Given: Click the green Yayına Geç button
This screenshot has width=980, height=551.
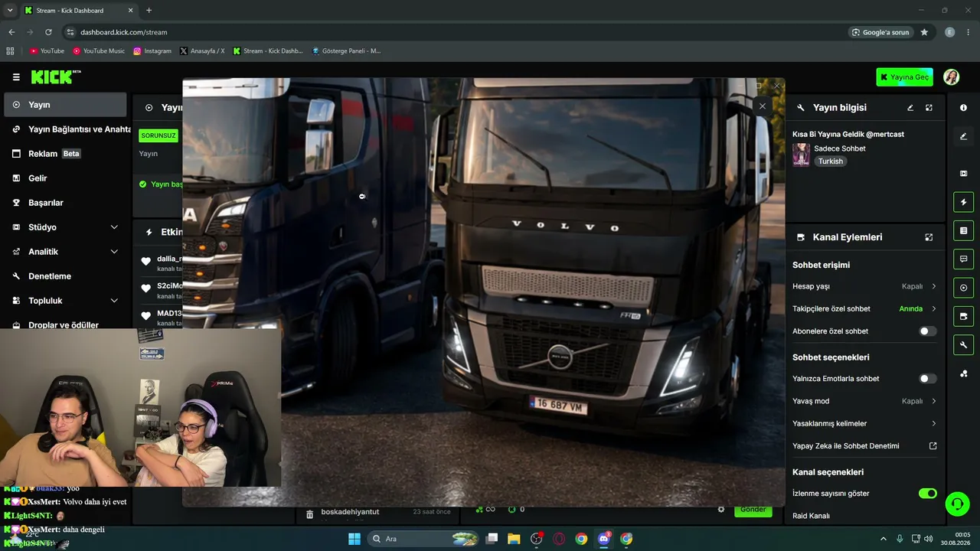Looking at the screenshot, I should coord(905,77).
